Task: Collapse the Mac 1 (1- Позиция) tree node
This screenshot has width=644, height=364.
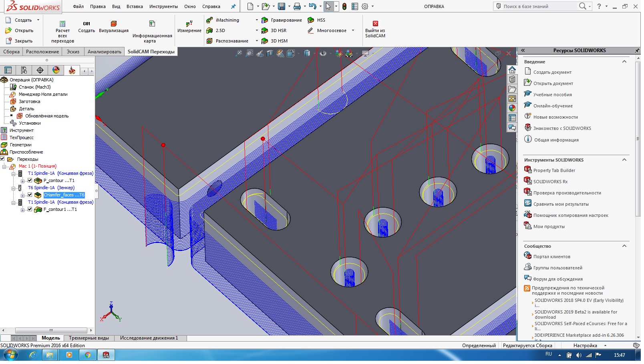Action: coord(4,167)
